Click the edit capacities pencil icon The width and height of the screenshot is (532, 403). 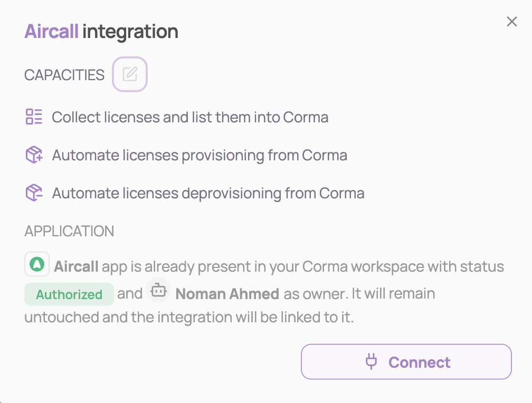[x=130, y=74]
